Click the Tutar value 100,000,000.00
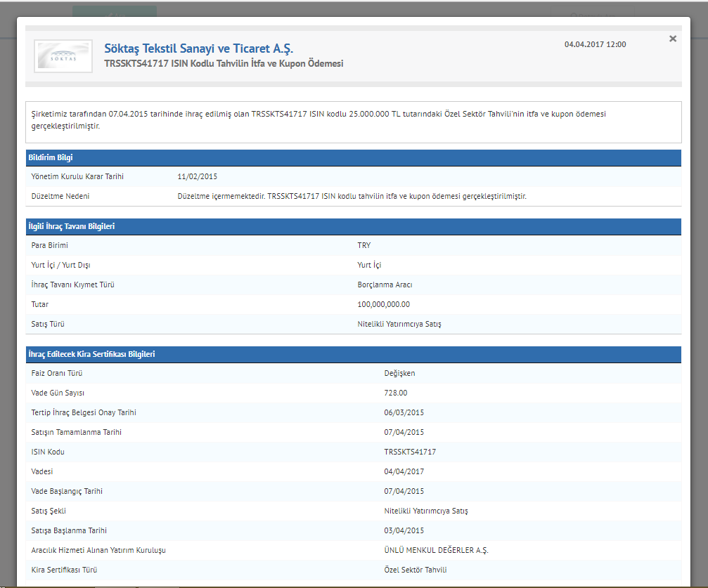 [383, 304]
